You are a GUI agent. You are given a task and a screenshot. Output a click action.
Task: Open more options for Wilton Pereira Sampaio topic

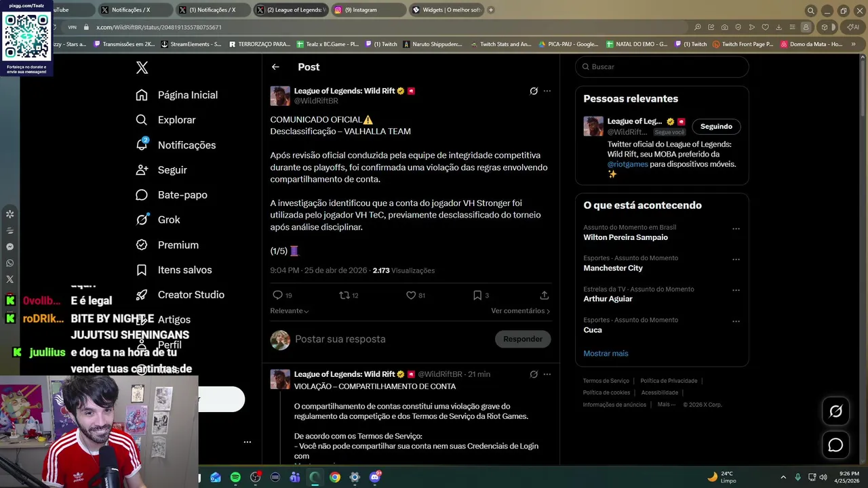point(736,229)
